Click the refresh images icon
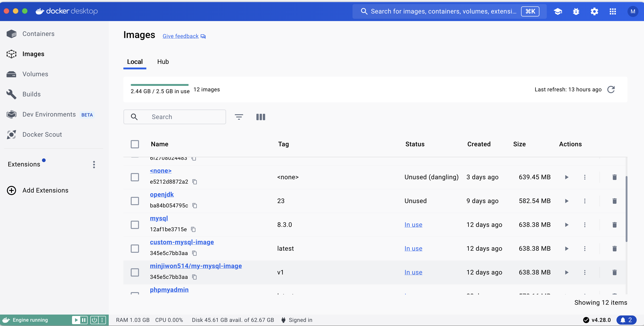Image resolution: width=644 pixels, height=326 pixels. 611,89
